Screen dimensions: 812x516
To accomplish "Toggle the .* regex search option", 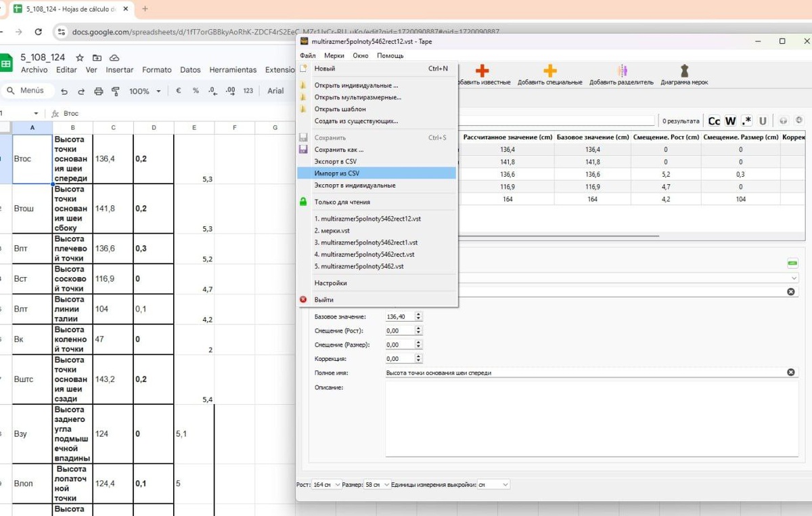I will click(746, 121).
